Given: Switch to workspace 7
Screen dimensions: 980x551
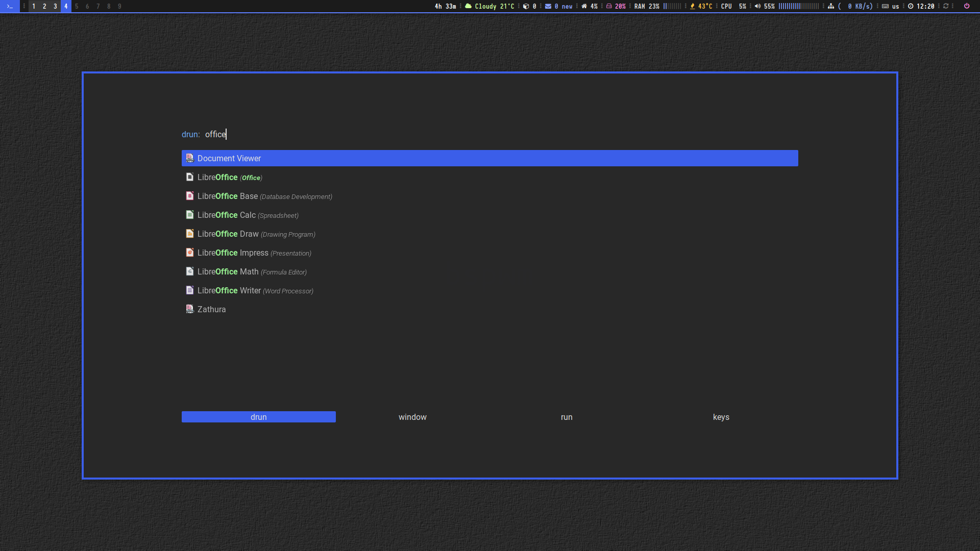Looking at the screenshot, I should click(x=98, y=6).
